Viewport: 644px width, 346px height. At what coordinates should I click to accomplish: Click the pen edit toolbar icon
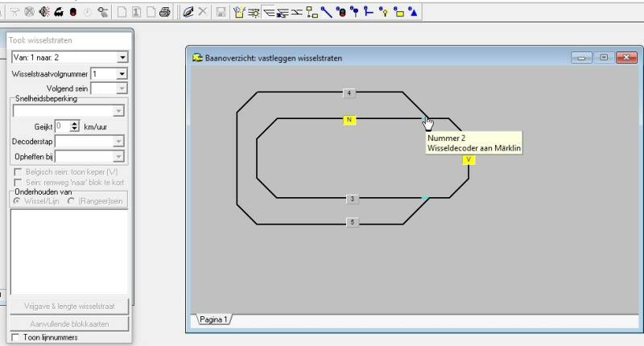click(x=188, y=12)
